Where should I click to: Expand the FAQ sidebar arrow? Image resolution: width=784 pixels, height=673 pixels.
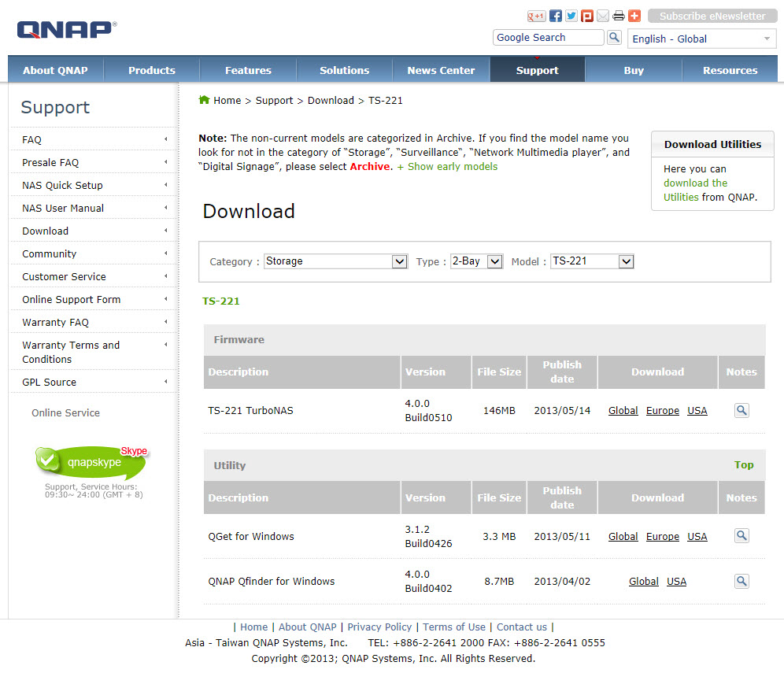(165, 139)
